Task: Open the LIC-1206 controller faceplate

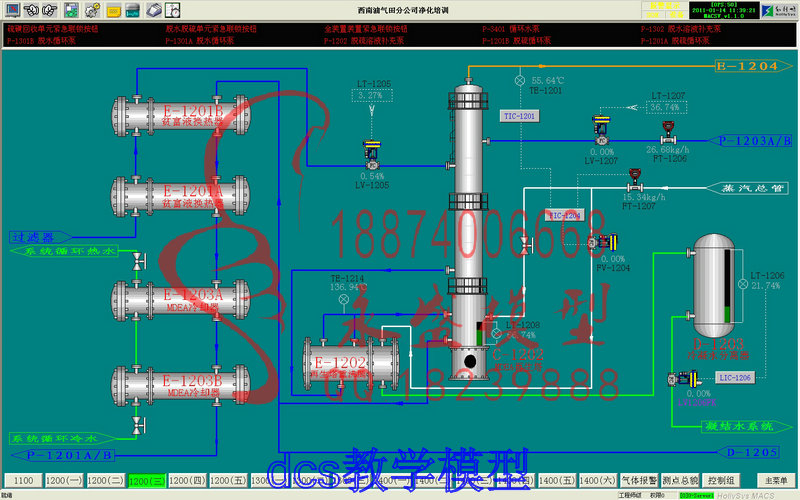Action: [735, 378]
